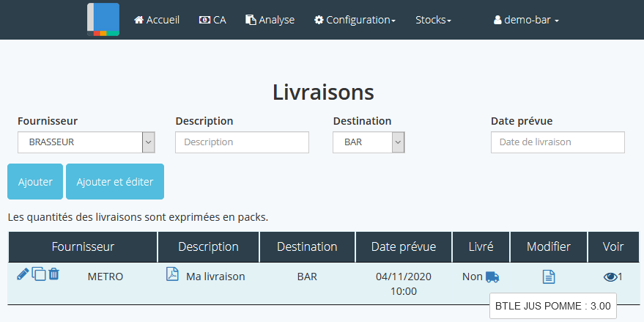Open the Fournisseur dropdown showing BRASSEUR
644x322 pixels.
pyautogui.click(x=86, y=142)
